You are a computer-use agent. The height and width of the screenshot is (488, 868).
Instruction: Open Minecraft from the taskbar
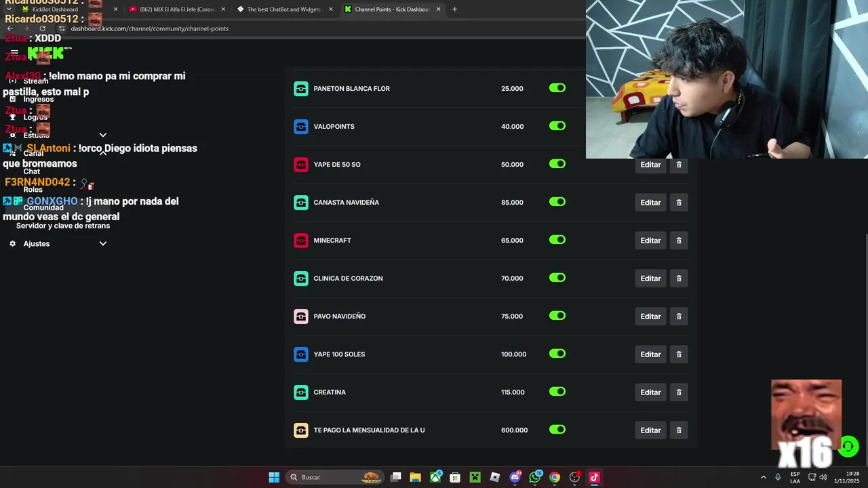(475, 477)
